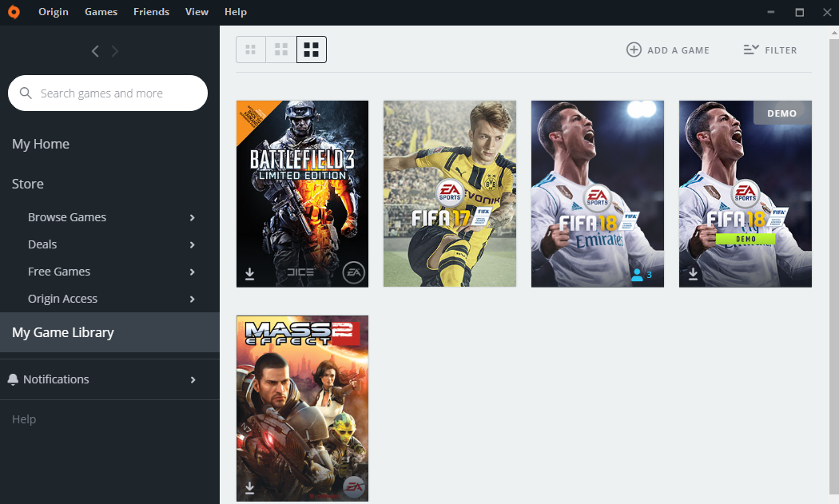Click the Add a Game plus icon
This screenshot has height=504, width=839.
point(634,50)
